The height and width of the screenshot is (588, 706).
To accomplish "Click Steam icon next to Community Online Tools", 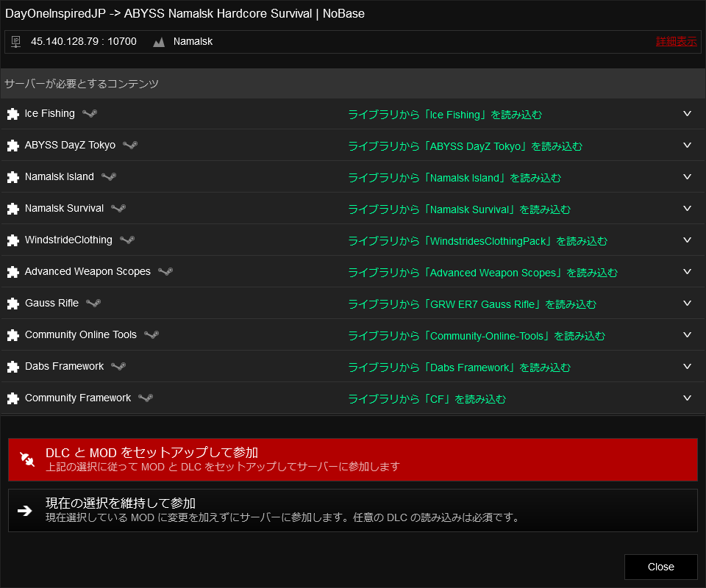I will click(x=151, y=334).
